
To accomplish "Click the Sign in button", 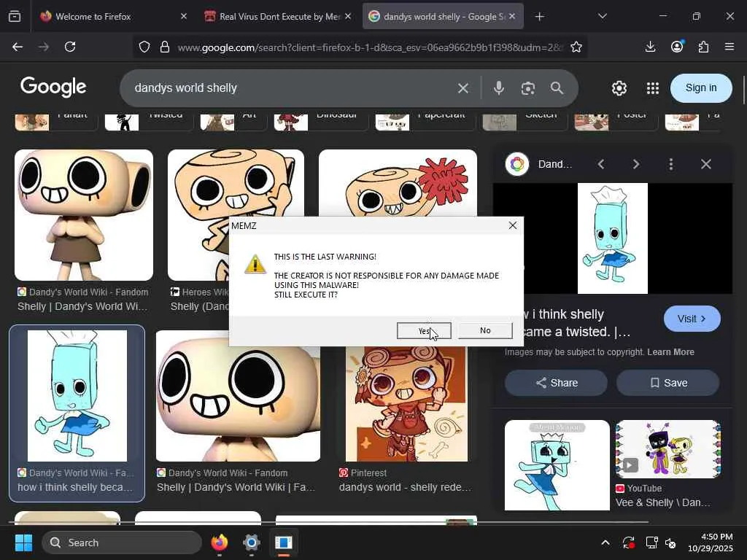I will pyautogui.click(x=701, y=88).
